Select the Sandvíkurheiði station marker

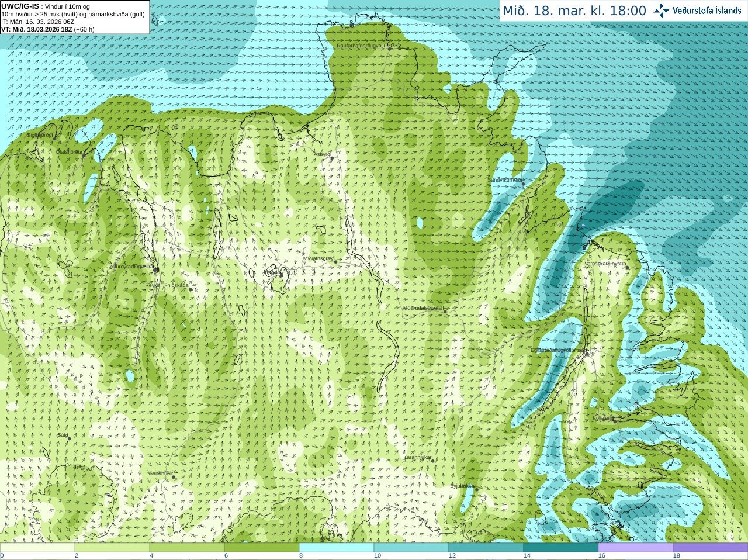524,184
